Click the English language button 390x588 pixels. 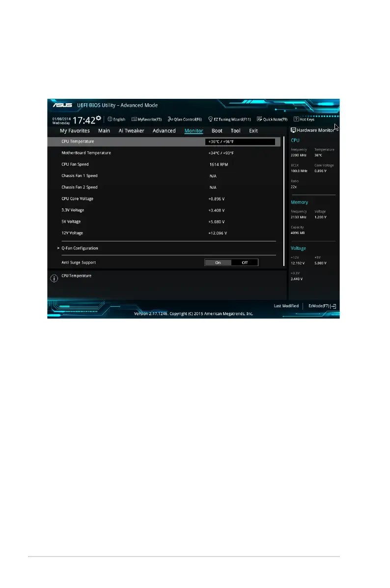click(x=119, y=119)
